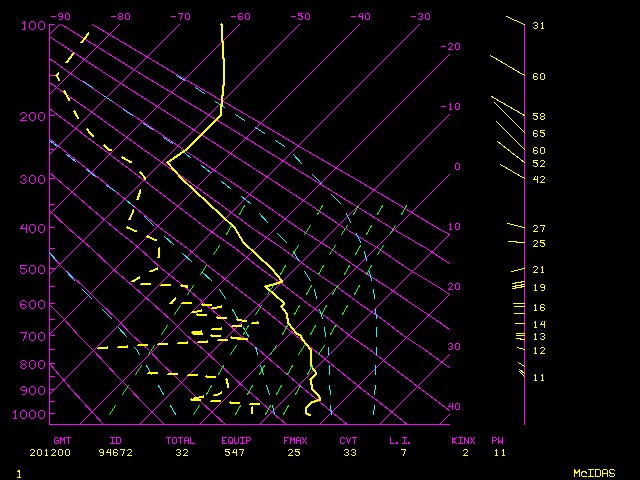Select the -50 temperature label at top
This screenshot has width=640, height=480.
pyautogui.click(x=300, y=17)
